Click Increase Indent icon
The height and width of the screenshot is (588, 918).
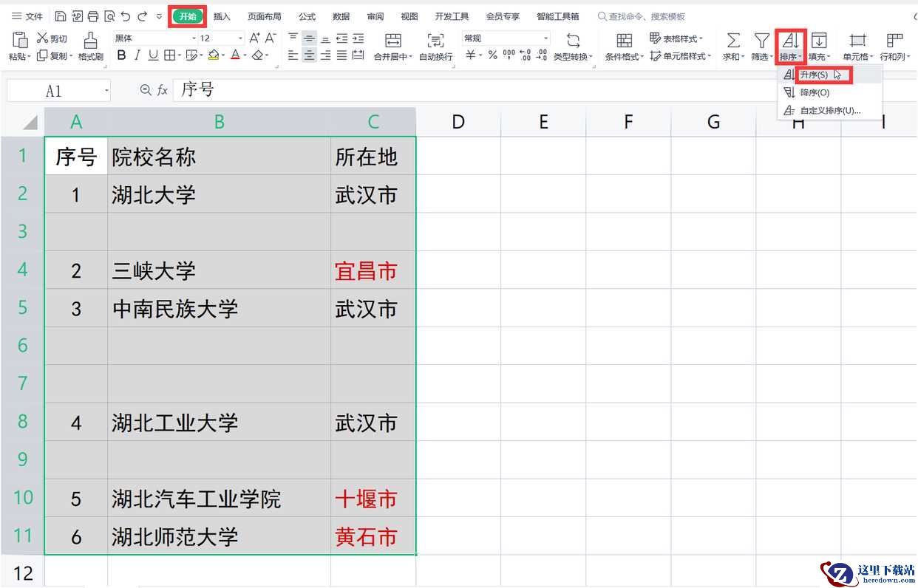[358, 38]
